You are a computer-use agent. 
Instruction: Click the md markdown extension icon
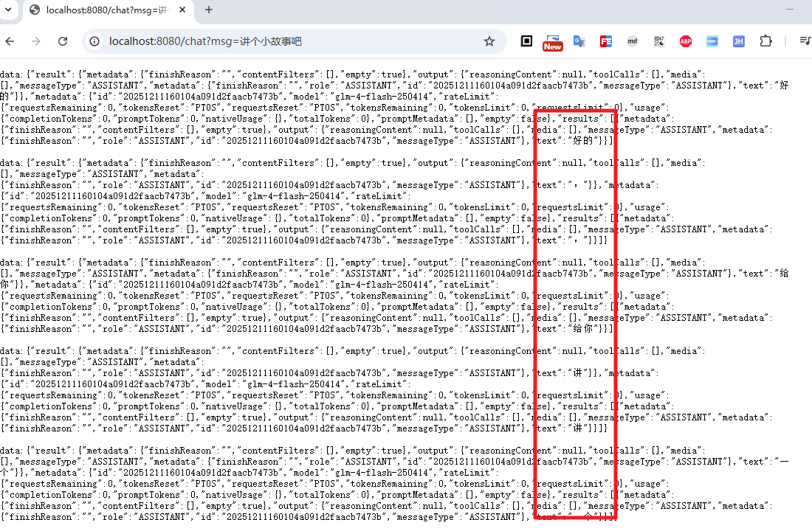633,41
